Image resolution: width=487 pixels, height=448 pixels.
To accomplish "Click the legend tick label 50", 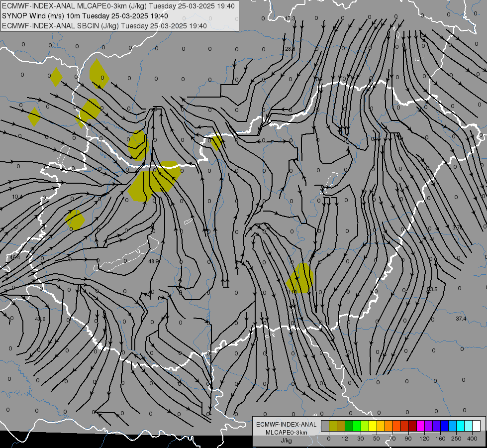I will click(x=377, y=439).
